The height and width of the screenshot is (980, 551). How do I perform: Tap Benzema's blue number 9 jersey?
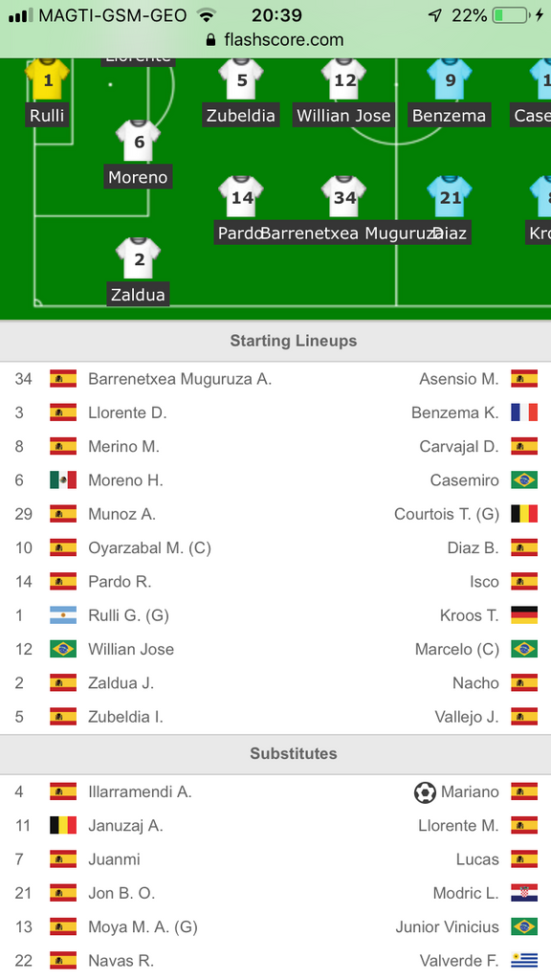pyautogui.click(x=450, y=78)
